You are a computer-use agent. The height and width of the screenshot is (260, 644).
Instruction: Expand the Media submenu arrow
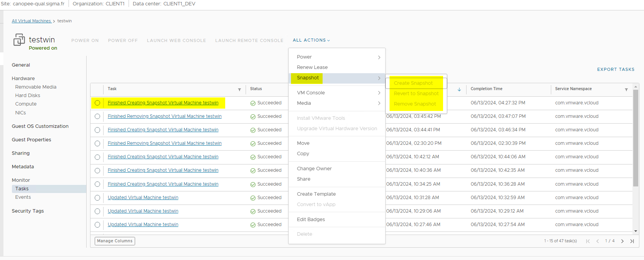(x=379, y=103)
